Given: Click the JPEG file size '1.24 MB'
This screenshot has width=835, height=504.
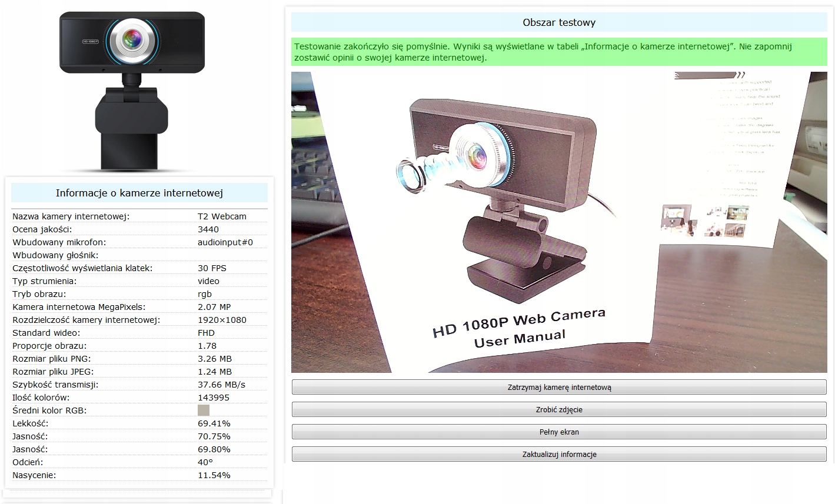Looking at the screenshot, I should tap(215, 372).
